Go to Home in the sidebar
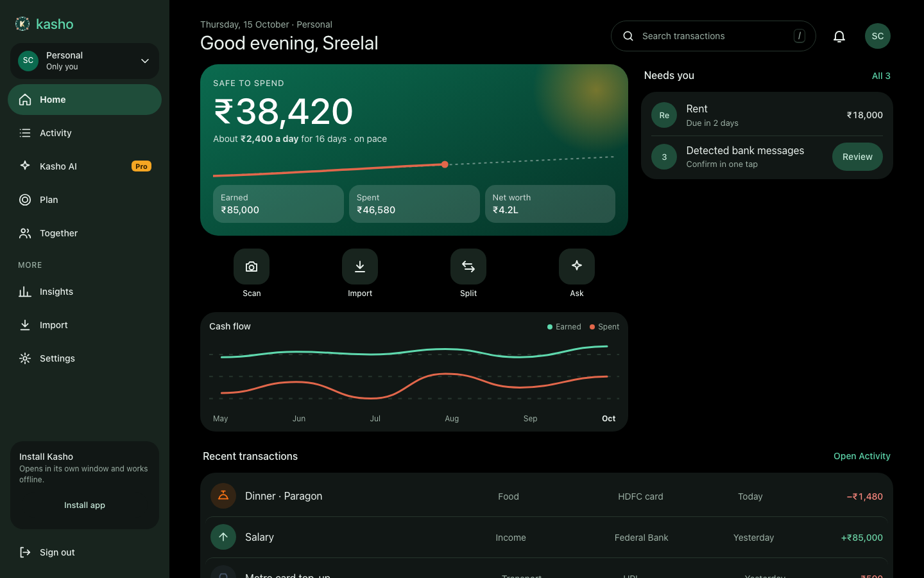 click(85, 100)
